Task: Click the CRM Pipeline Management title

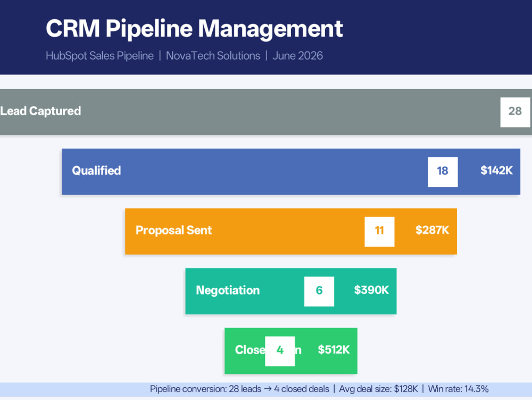Action: 194,29
